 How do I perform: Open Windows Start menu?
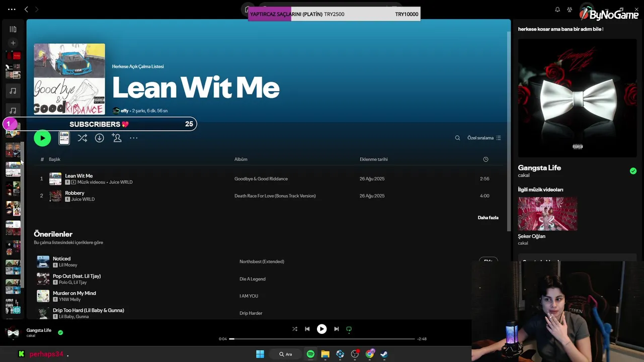[x=260, y=354]
